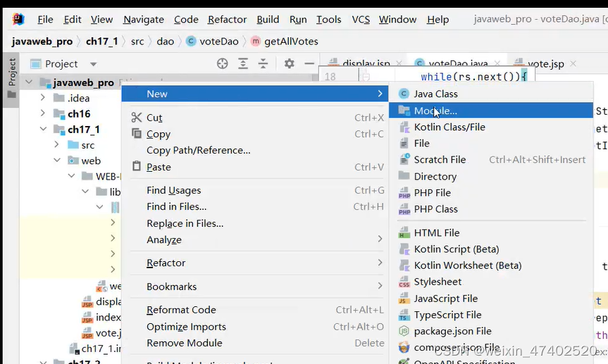
Task: Expand the .idea folder
Action: [43, 98]
